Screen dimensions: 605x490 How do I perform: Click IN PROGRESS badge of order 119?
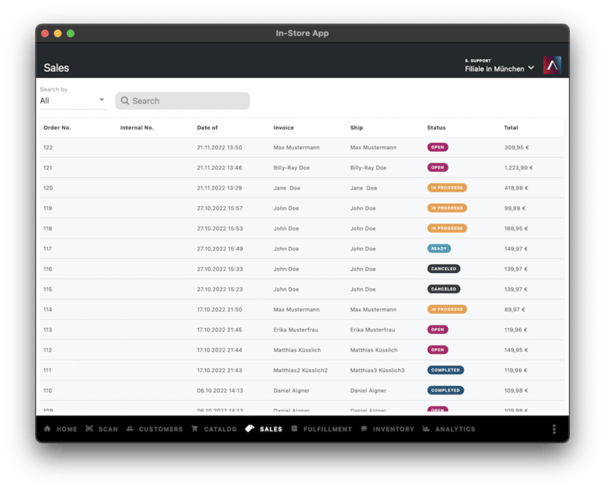coord(447,208)
